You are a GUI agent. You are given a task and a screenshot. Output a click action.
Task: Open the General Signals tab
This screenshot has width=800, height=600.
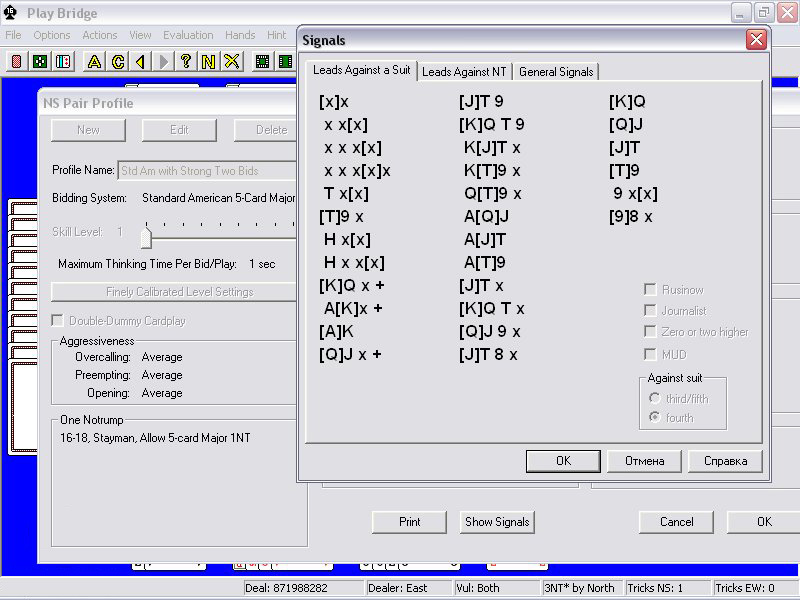coord(557,71)
